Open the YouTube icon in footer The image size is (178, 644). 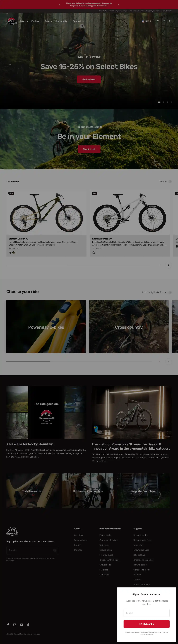pyautogui.click(x=22, y=624)
